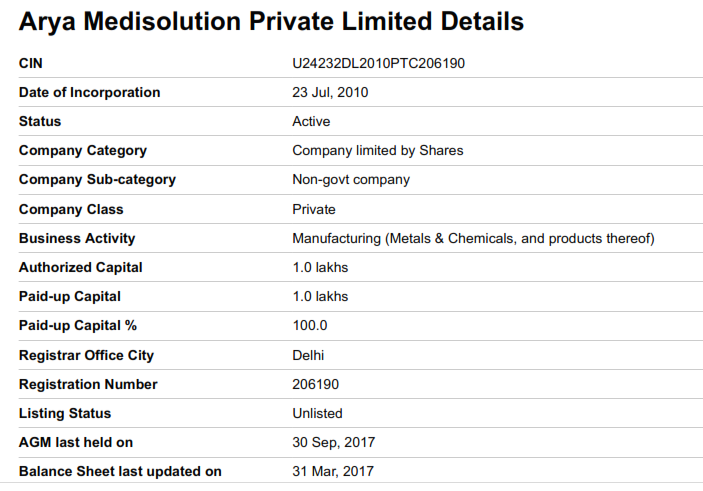The width and height of the screenshot is (703, 491).
Task: Click the Arya Medisolution Private Limited Details heading
Action: (271, 22)
